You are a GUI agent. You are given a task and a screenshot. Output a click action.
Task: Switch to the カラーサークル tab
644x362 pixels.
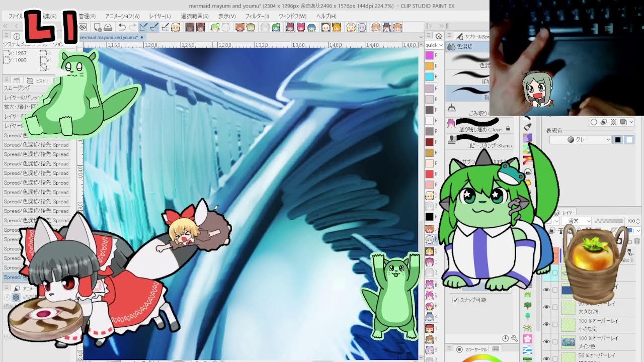[x=471, y=349]
